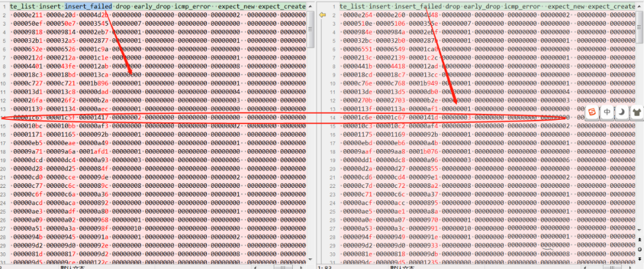Click 'icmp_error' header in right pane
Viewport: 644px width, 269px height.
coord(522,7)
